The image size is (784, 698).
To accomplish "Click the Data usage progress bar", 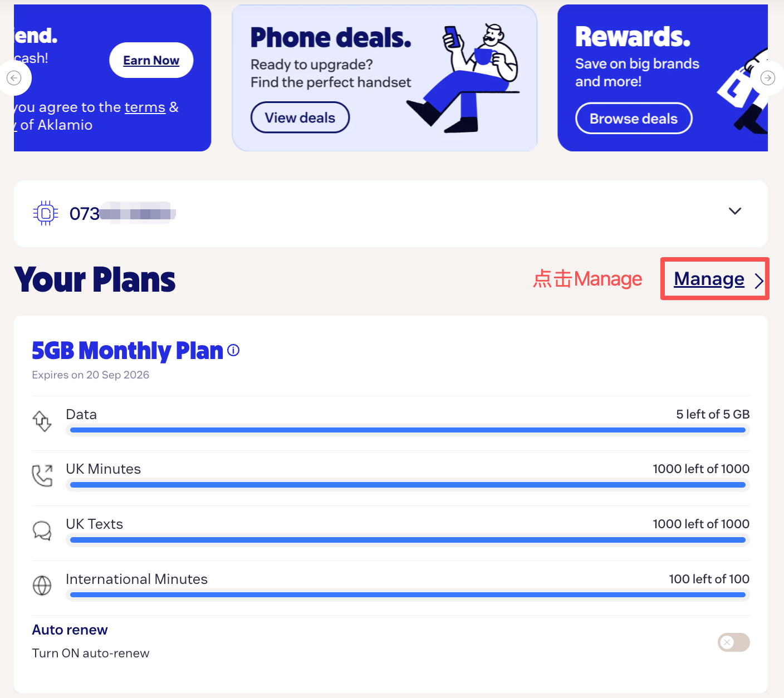I will coord(408,430).
